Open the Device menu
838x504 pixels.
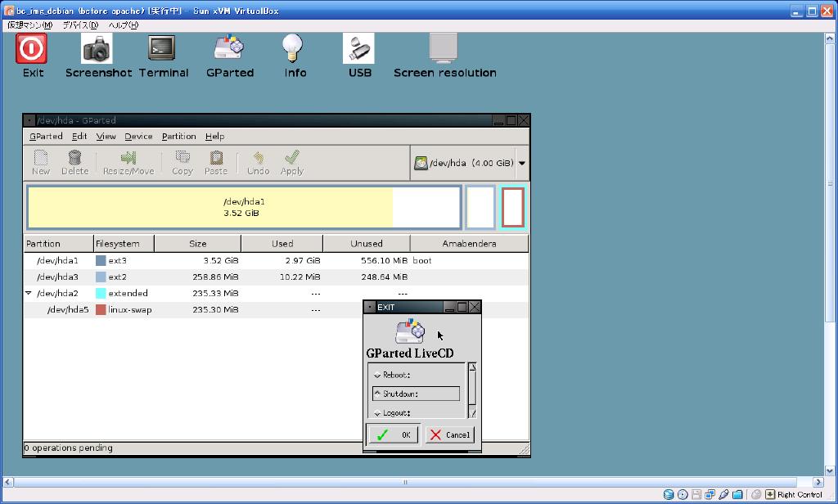[x=138, y=137]
